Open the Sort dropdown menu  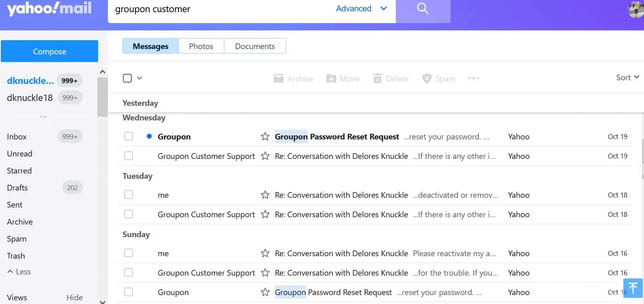click(x=627, y=77)
